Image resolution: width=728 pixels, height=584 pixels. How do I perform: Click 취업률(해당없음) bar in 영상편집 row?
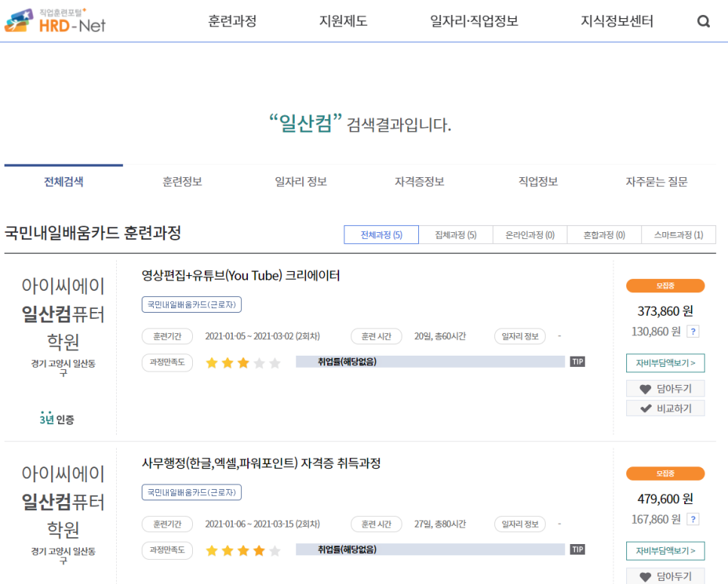(430, 362)
